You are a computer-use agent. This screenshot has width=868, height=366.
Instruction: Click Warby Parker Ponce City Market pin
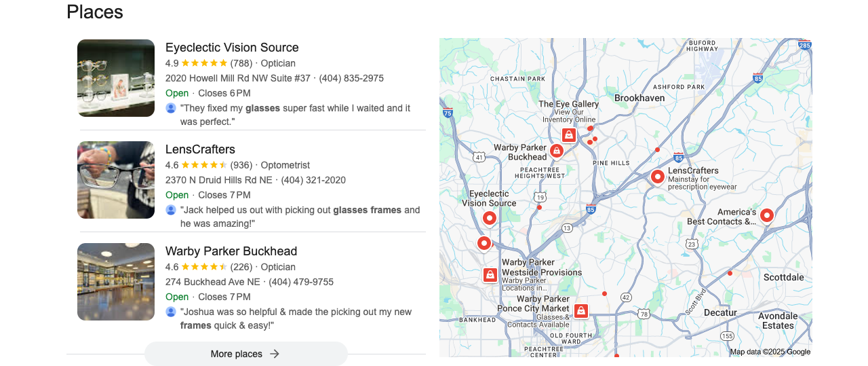pyautogui.click(x=580, y=311)
